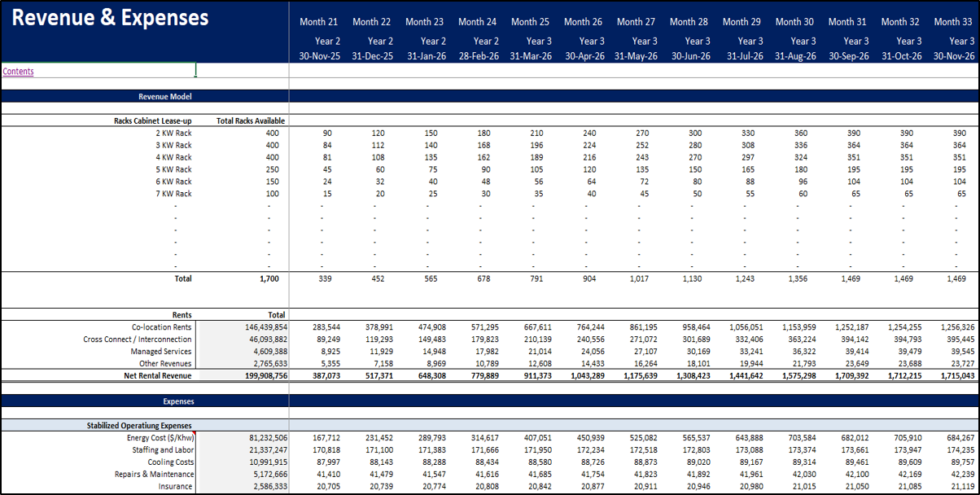The image size is (980, 495).
Task: Open the Contents hyperlink
Action: pos(19,72)
